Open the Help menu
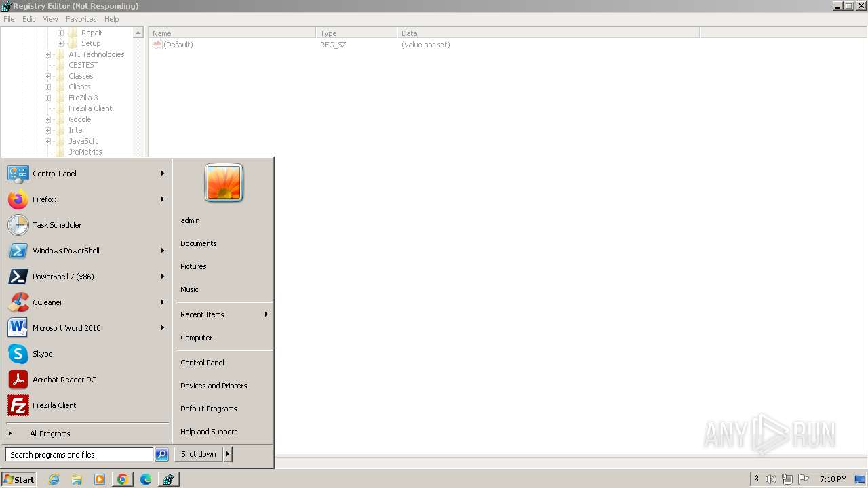This screenshot has width=868, height=488. click(112, 19)
